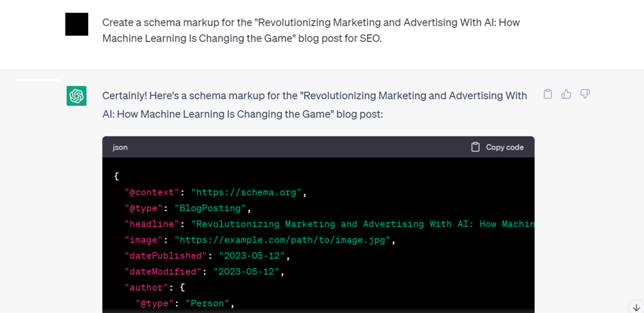Click the thumbs down icon on the response
Screen dimensions: 644x313
pyautogui.click(x=585, y=94)
